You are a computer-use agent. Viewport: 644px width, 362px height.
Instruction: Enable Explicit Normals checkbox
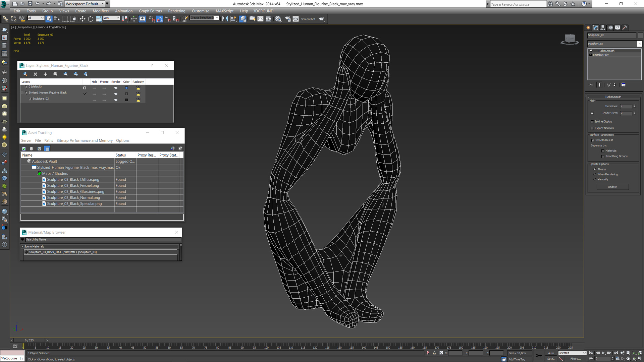tap(592, 128)
